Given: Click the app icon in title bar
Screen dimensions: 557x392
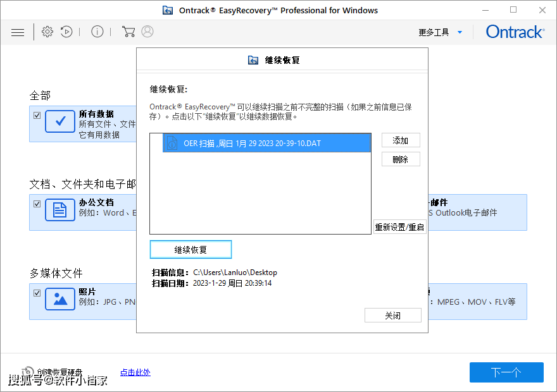Looking at the screenshot, I should point(168,10).
